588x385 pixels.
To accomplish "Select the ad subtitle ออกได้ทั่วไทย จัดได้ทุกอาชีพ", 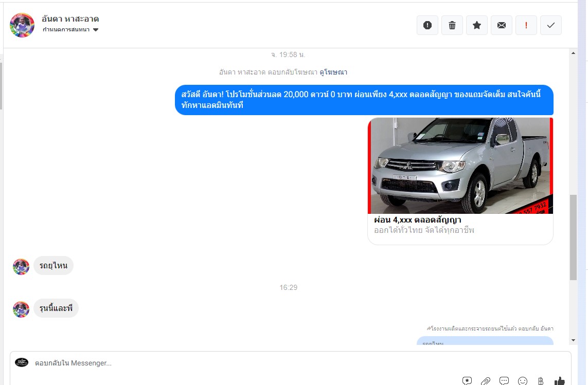I will click(x=424, y=230).
